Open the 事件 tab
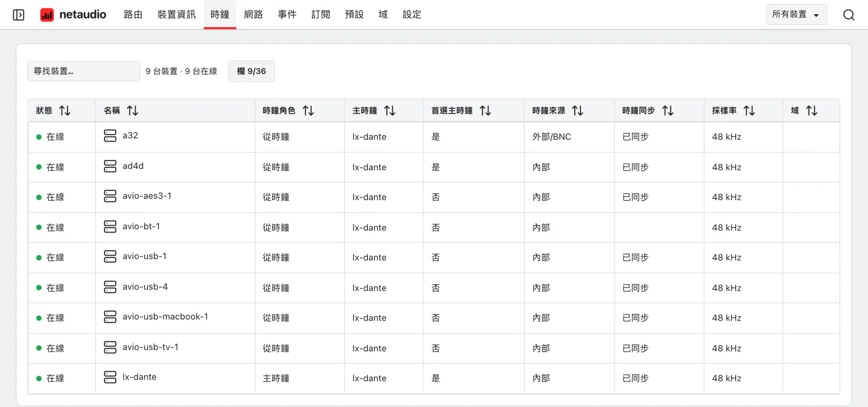868x407 pixels. pyautogui.click(x=287, y=15)
